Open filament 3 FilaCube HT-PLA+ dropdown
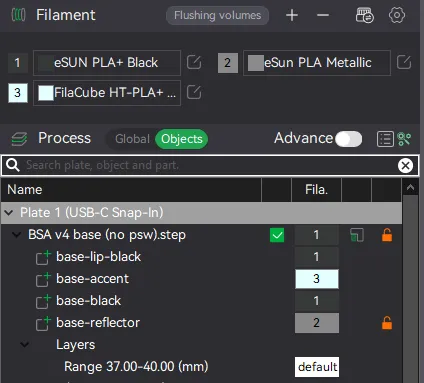Viewport: 424px width, 383px height. pos(107,93)
